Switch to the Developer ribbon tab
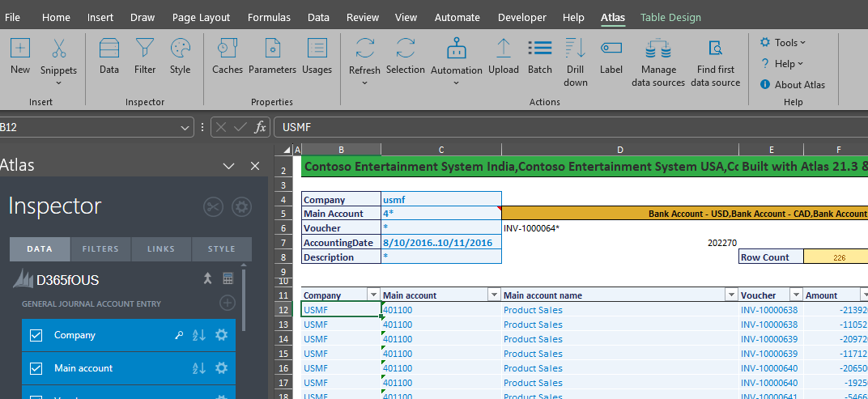The image size is (868, 399). pos(522,17)
